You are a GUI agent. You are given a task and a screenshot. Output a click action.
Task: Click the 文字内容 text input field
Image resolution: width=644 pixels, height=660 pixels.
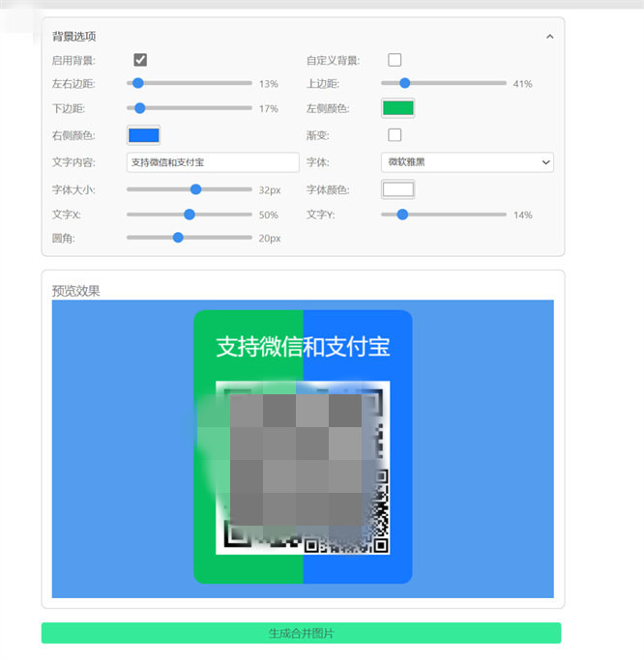[213, 162]
